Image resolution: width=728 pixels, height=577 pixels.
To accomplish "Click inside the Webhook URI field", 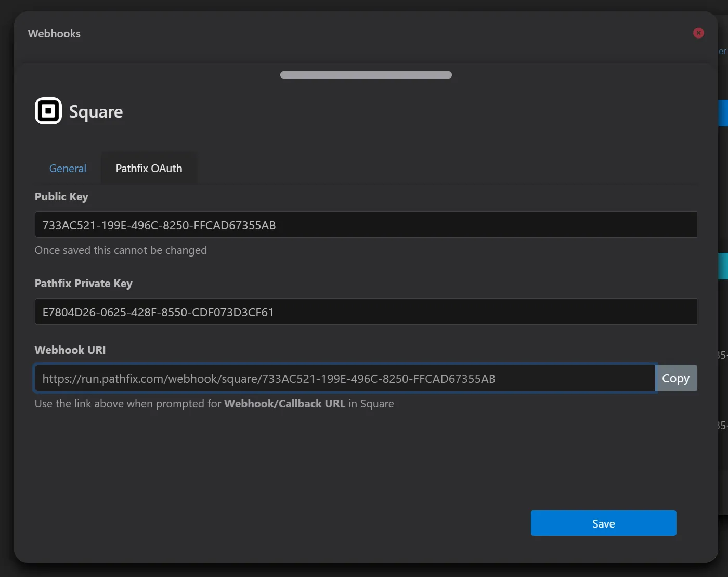I will pos(345,378).
